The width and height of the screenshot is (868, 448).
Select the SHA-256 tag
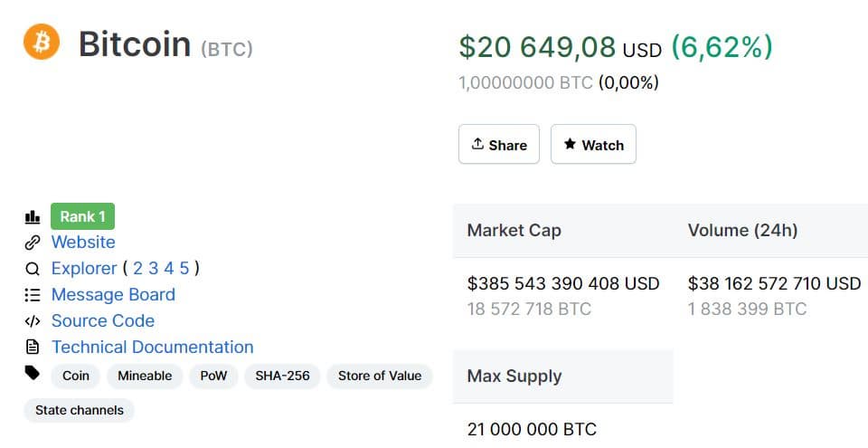point(282,376)
